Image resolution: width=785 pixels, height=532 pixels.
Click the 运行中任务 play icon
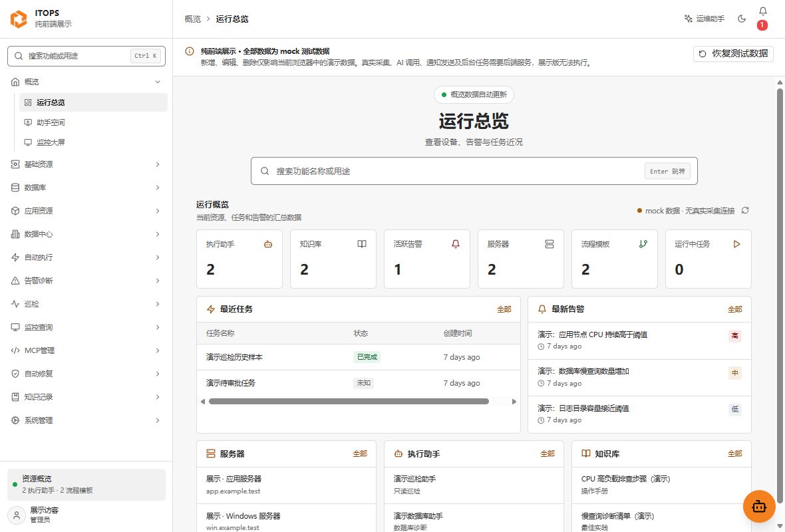tap(737, 244)
